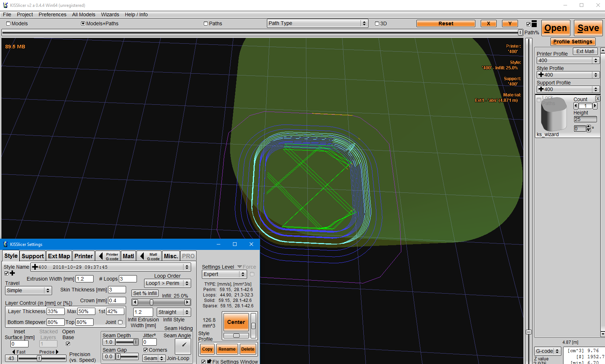Click the Extrusion Width input field
The width and height of the screenshot is (605, 364).
tap(84, 279)
